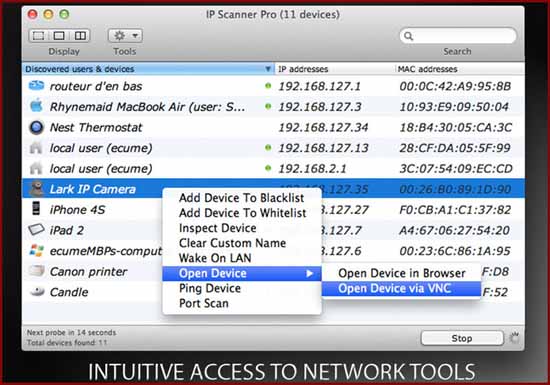The height and width of the screenshot is (385, 550).
Task: Select the iPad 2 row
Action: pos(273,230)
